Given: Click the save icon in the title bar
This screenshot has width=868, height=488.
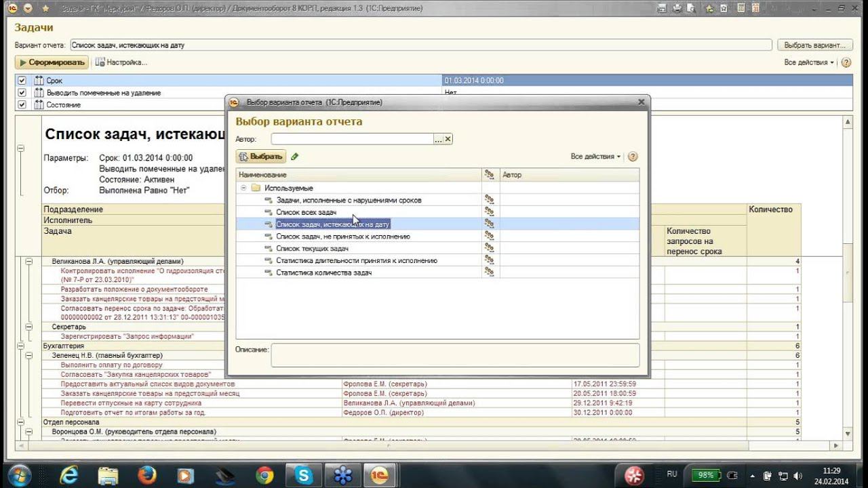Looking at the screenshot, I should pyautogui.click(x=662, y=8).
